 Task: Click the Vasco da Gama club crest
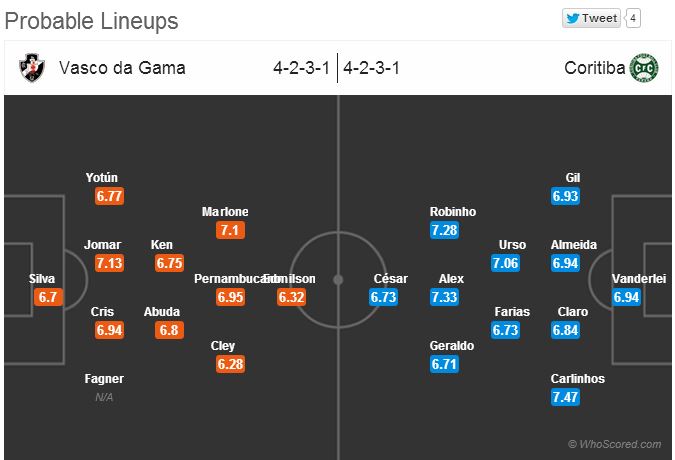click(32, 68)
